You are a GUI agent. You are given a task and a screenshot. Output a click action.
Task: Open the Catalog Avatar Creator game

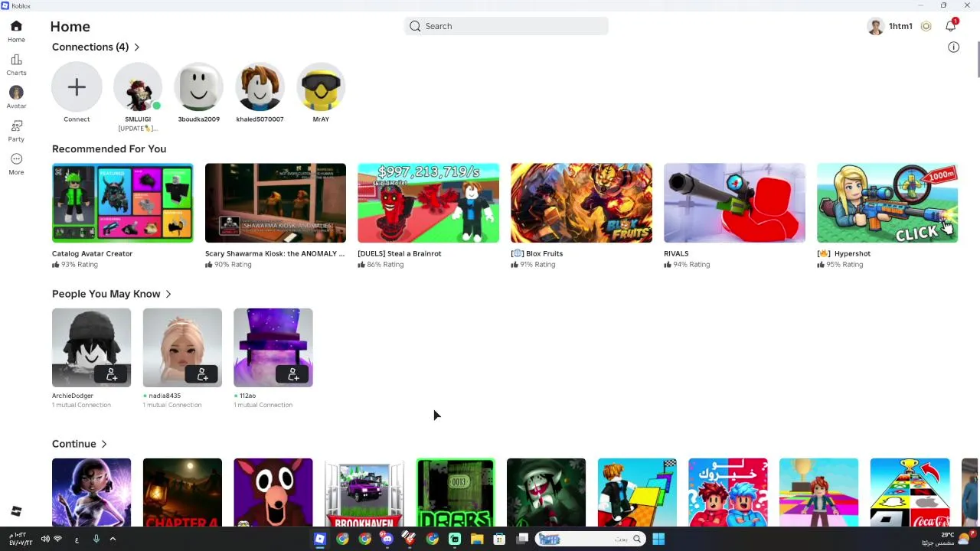(x=122, y=203)
